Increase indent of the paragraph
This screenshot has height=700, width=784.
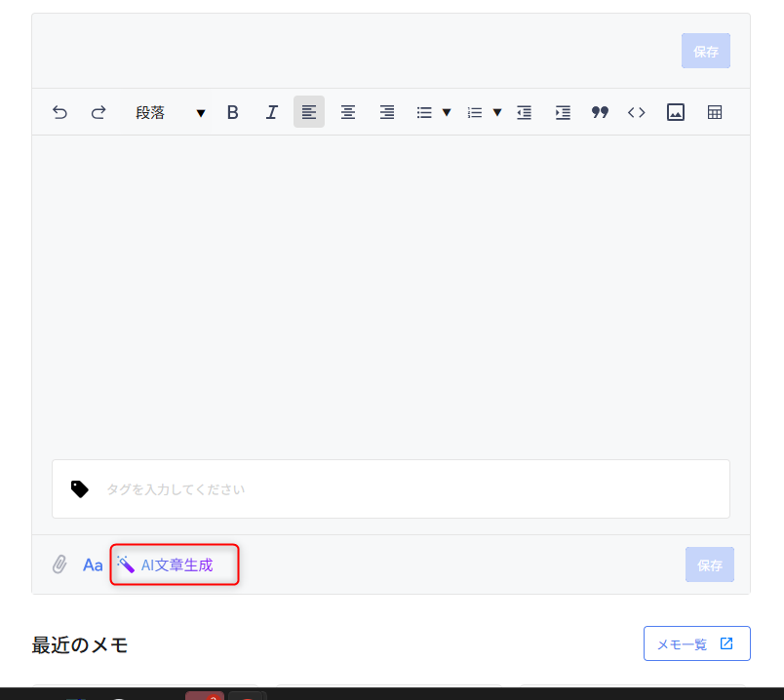[563, 112]
